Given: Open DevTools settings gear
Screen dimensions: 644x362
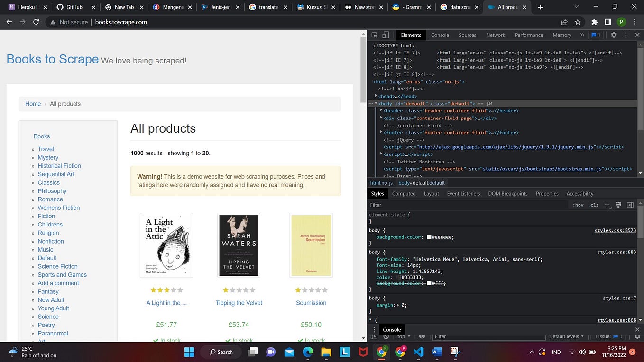Looking at the screenshot, I should (614, 35).
